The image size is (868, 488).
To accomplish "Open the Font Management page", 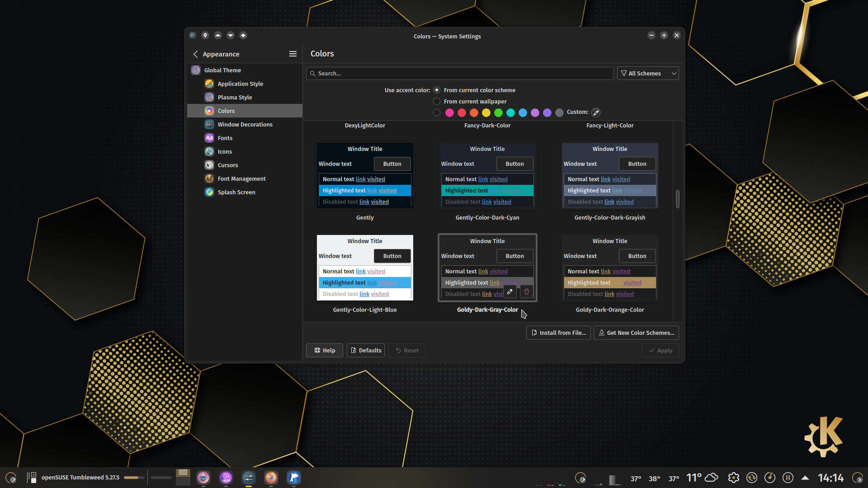I will click(x=245, y=178).
